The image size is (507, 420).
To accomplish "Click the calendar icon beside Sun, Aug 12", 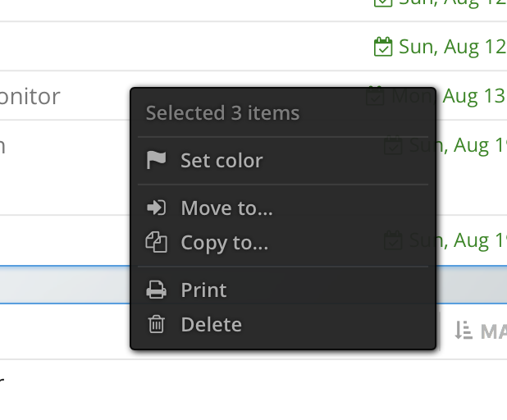I will click(383, 47).
